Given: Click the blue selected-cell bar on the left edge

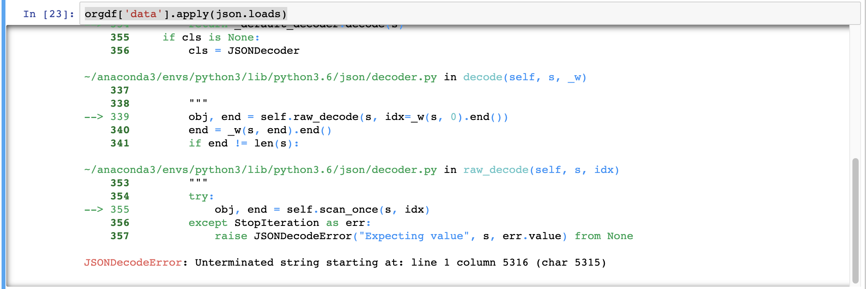Looking at the screenshot, I should pyautogui.click(x=4, y=144).
